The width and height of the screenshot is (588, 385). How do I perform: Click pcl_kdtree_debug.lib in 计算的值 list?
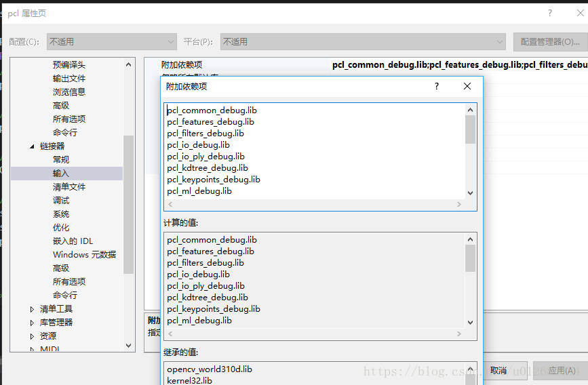click(208, 298)
